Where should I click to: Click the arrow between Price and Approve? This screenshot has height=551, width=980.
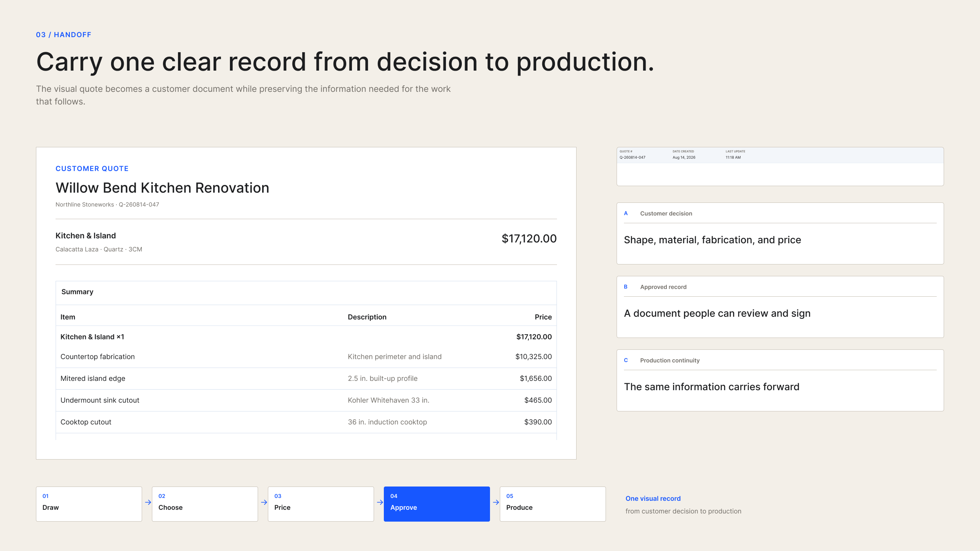tap(380, 502)
